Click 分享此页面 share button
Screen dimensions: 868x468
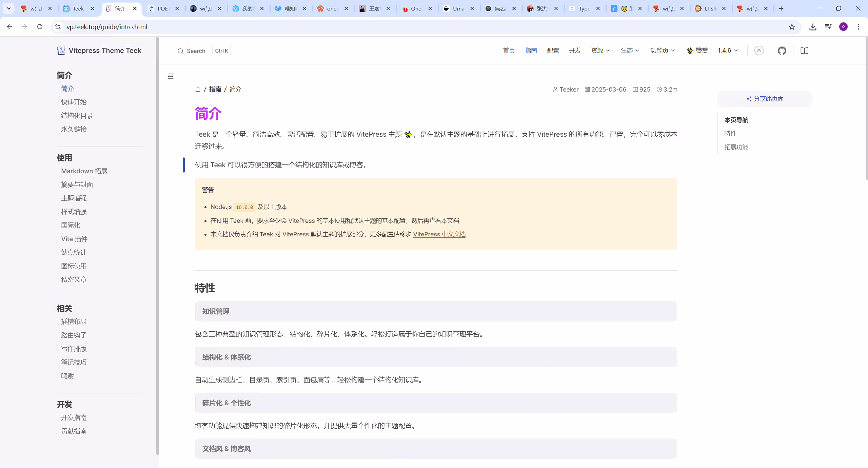[765, 99]
